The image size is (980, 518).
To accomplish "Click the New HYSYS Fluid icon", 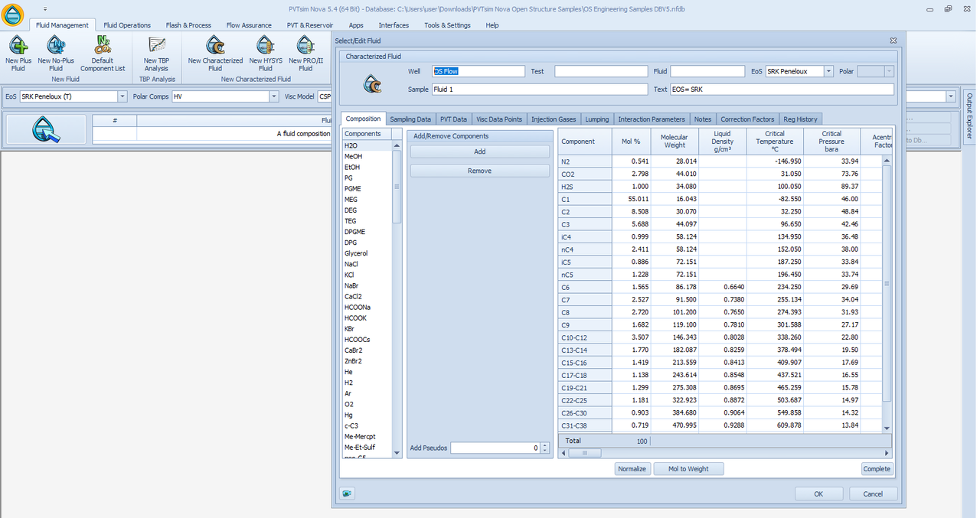I will point(265,45).
